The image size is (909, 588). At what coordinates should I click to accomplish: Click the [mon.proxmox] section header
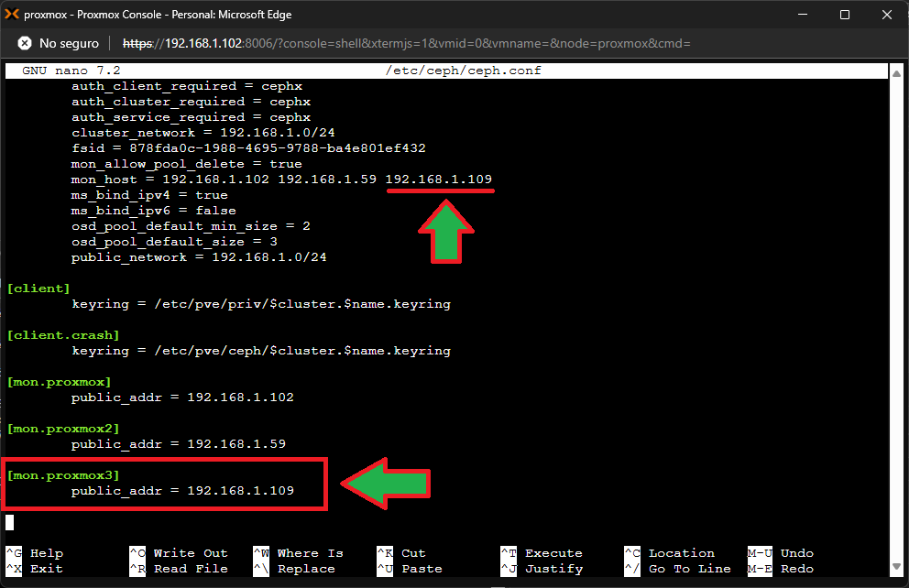pyautogui.click(x=60, y=382)
